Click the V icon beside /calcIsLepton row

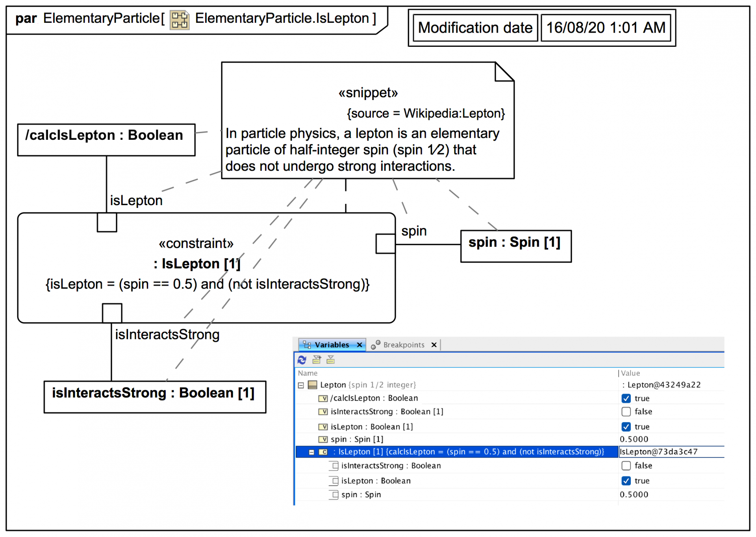323,398
